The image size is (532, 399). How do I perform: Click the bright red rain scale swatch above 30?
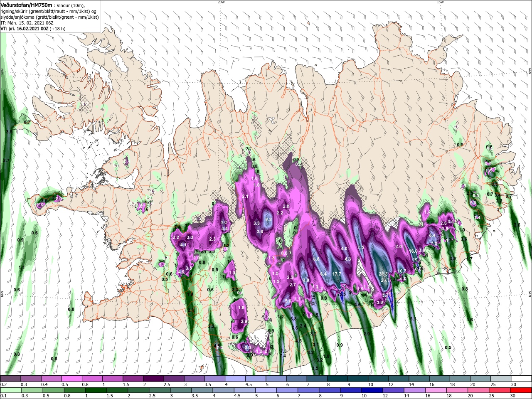[521, 390]
